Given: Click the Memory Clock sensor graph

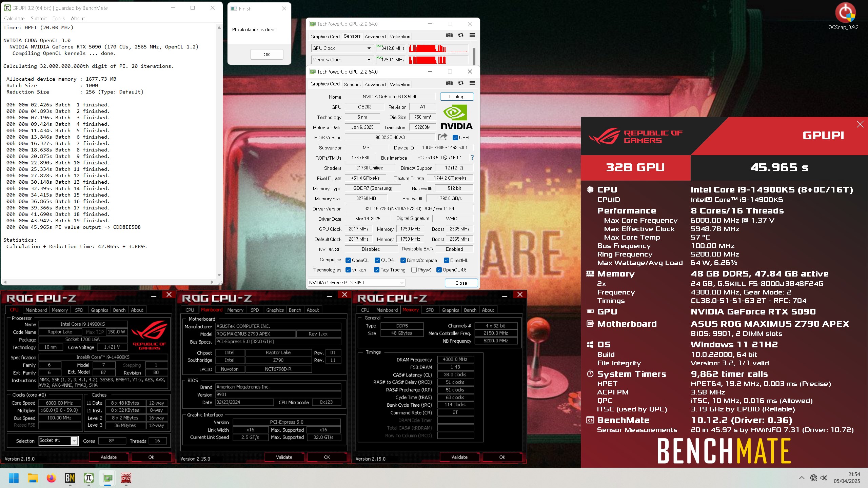Looking at the screenshot, I should pos(438,60).
